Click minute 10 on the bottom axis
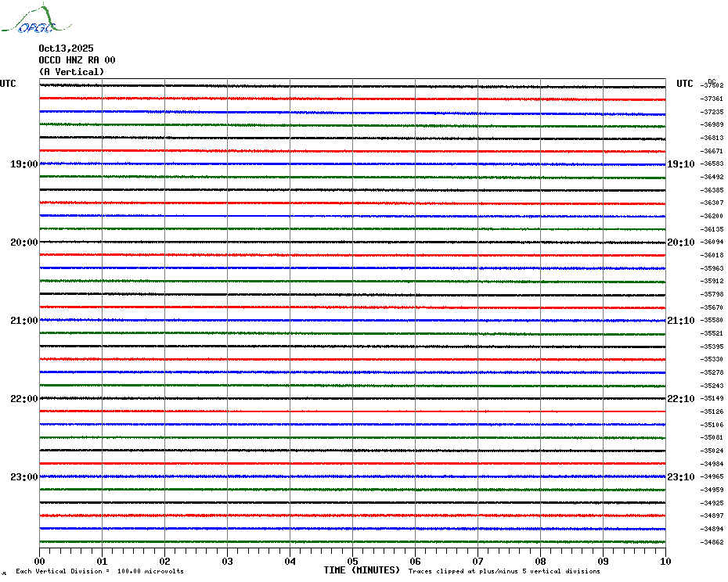Viewport: 728px width, 582px height. [x=665, y=561]
